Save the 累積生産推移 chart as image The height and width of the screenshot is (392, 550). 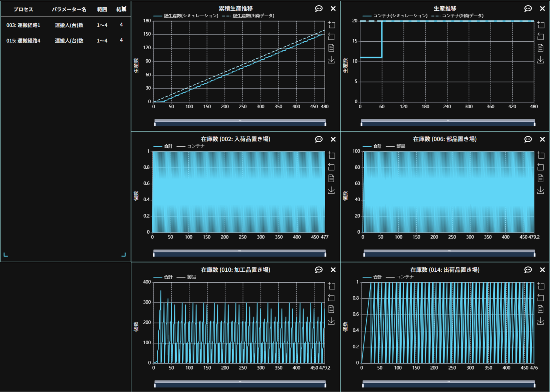(x=331, y=60)
